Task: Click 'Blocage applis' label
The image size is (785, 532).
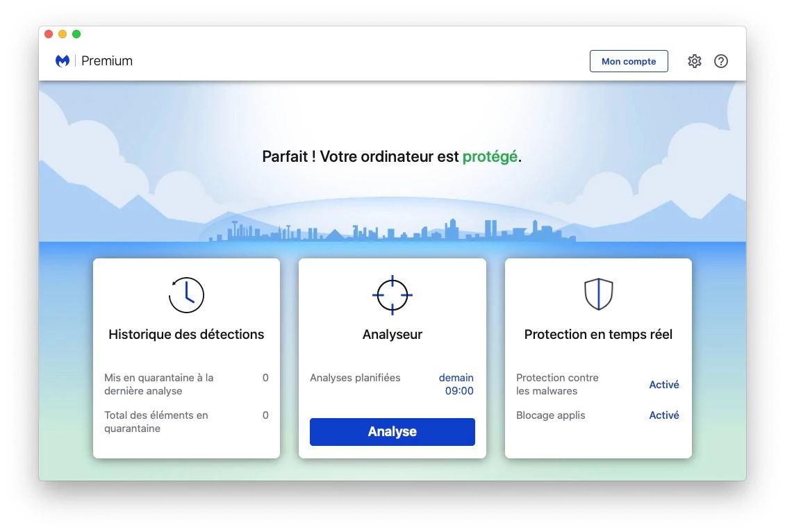Action: (x=551, y=415)
